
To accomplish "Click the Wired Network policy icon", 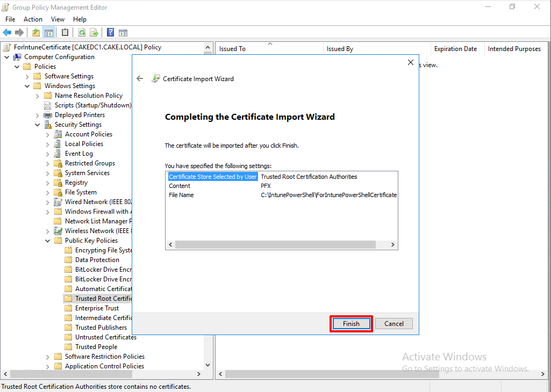I will coord(58,202).
